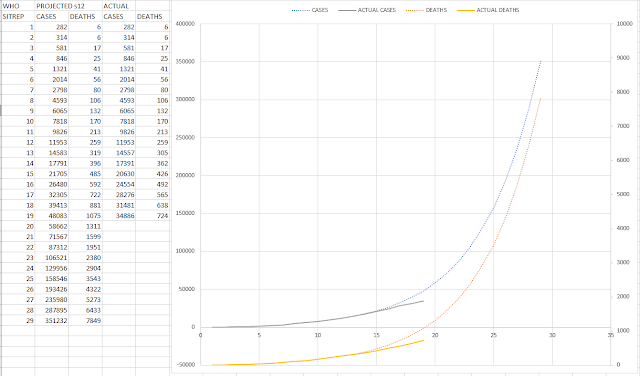Click actual deaths cell 638

pyautogui.click(x=153, y=205)
